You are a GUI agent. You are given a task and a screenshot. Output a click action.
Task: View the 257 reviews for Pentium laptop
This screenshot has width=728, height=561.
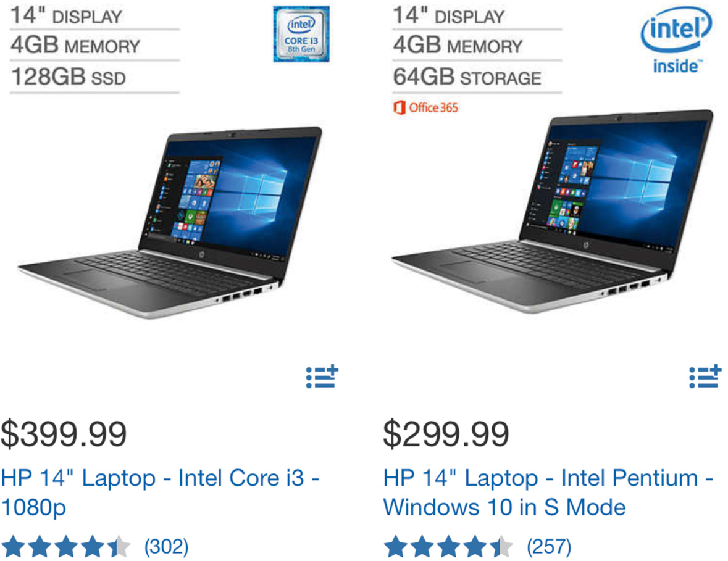click(549, 547)
